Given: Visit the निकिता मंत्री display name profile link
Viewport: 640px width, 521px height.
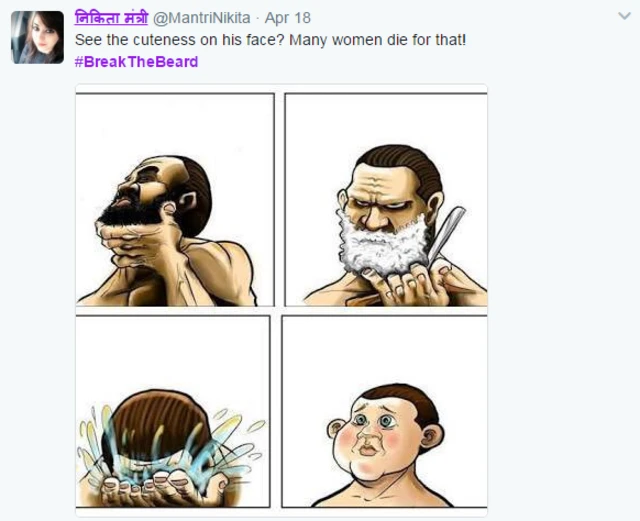Looking at the screenshot, I should 111,18.
